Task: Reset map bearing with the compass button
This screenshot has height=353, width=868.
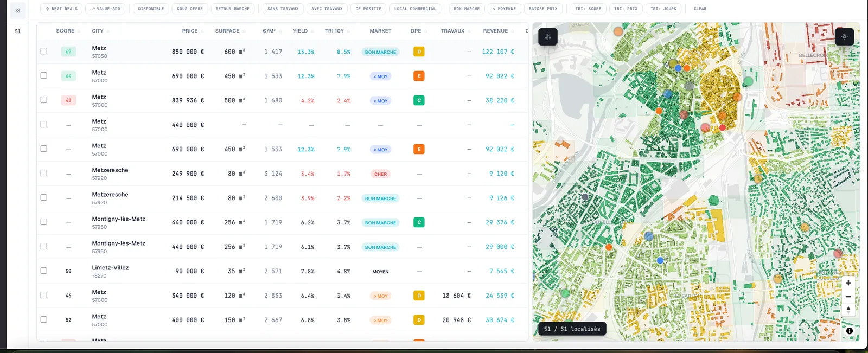Action: click(x=848, y=310)
